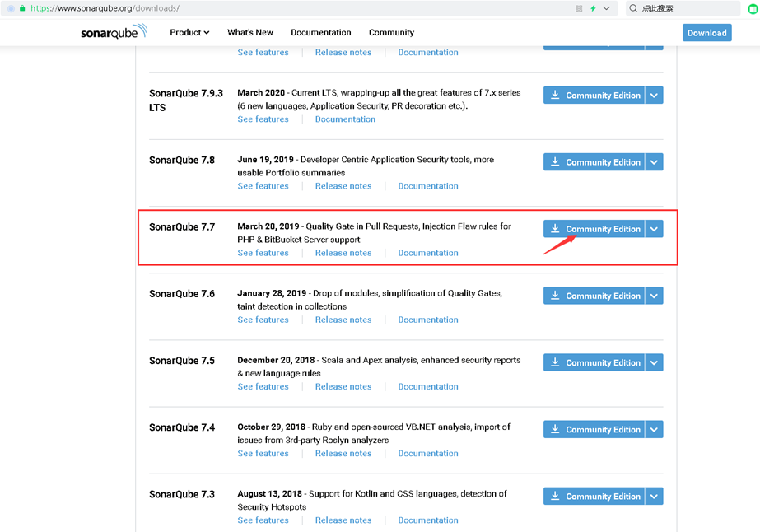Viewport: 760px width, 532px height.
Task: Click the 'August 13, 2018' release date
Action: tap(269, 494)
